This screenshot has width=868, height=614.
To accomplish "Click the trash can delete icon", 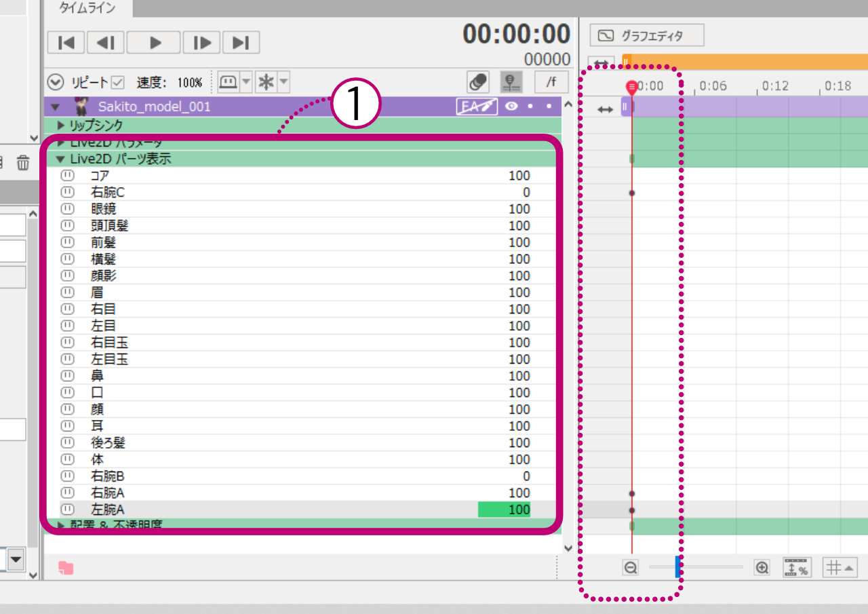I will coord(23,162).
